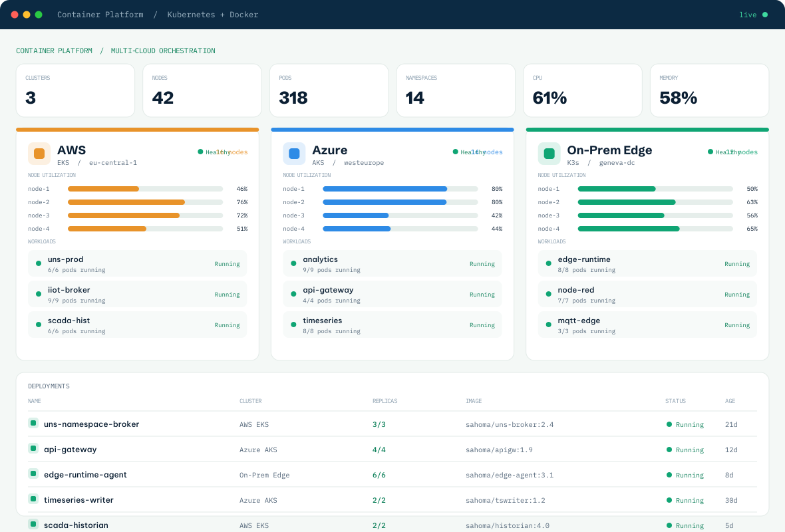Click the REPLICAS column header
Image resolution: width=785 pixels, height=532 pixels.
[385, 401]
